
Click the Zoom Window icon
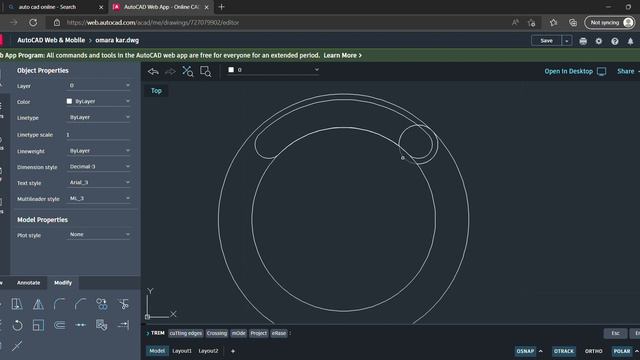(x=206, y=71)
